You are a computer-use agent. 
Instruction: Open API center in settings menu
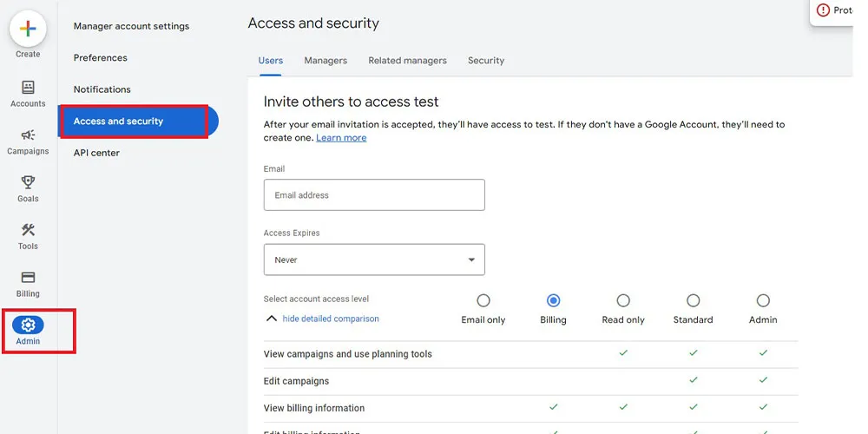pos(96,153)
